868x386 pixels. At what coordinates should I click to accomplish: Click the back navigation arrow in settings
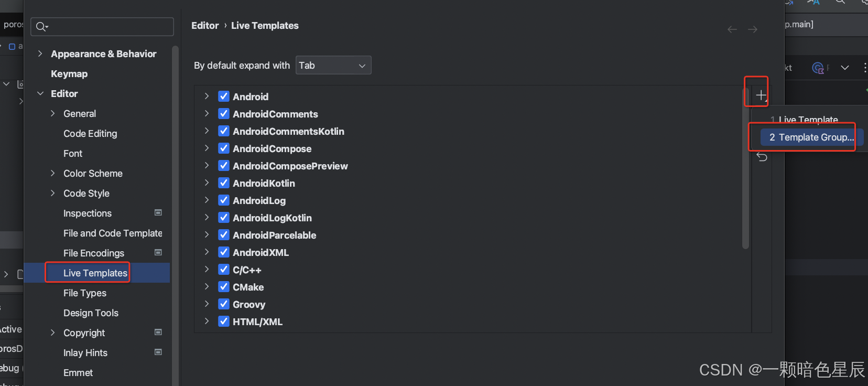click(732, 29)
